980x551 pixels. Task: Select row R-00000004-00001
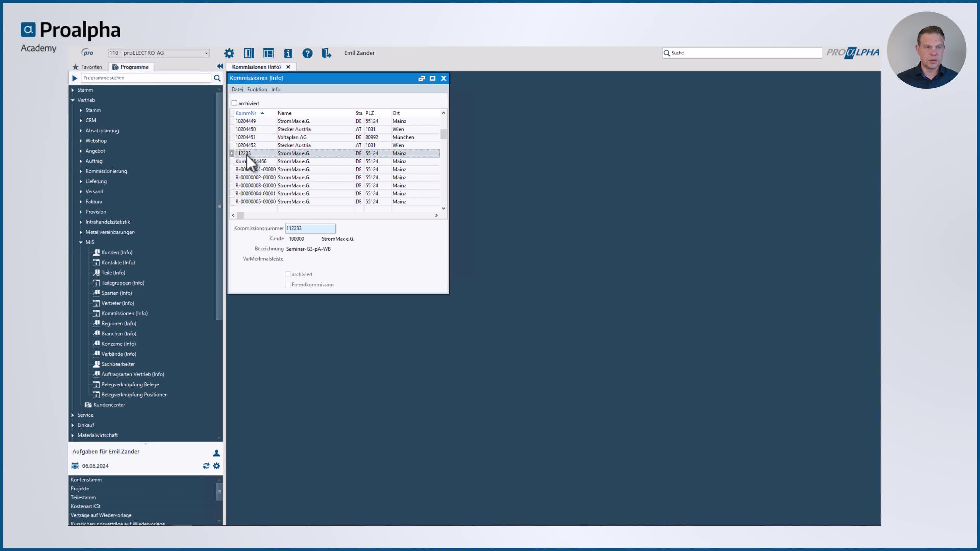point(335,194)
